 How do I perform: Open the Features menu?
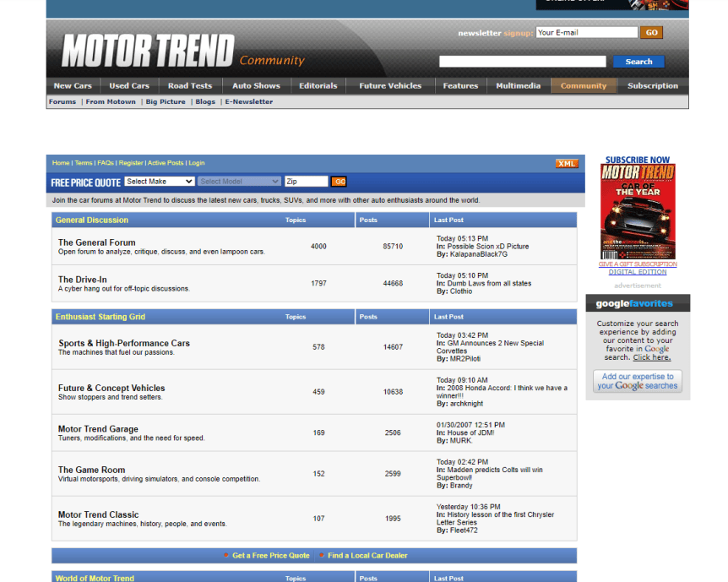coord(460,86)
